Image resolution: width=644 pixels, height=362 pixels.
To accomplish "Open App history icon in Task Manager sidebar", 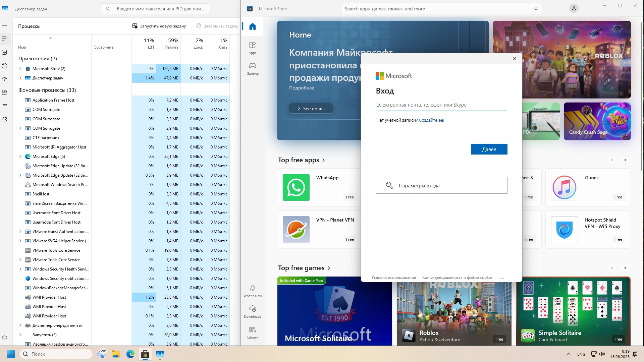I will (4, 66).
